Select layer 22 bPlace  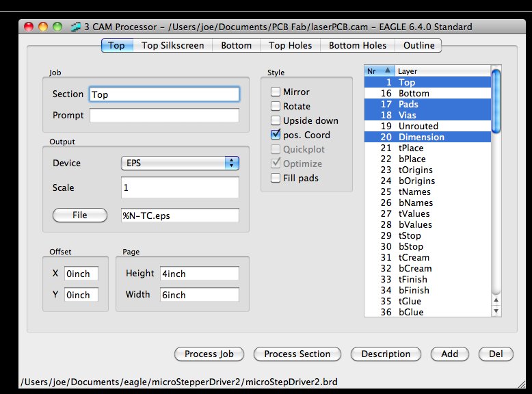[x=427, y=159]
